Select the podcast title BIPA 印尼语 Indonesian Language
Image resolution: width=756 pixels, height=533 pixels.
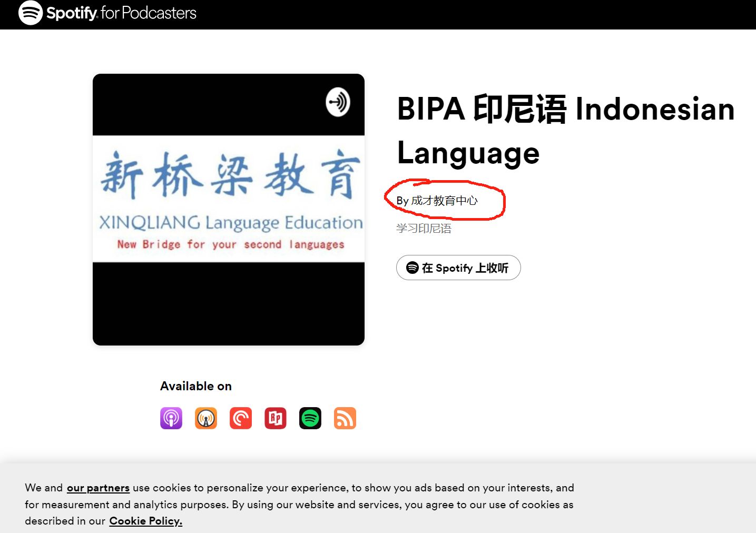566,131
